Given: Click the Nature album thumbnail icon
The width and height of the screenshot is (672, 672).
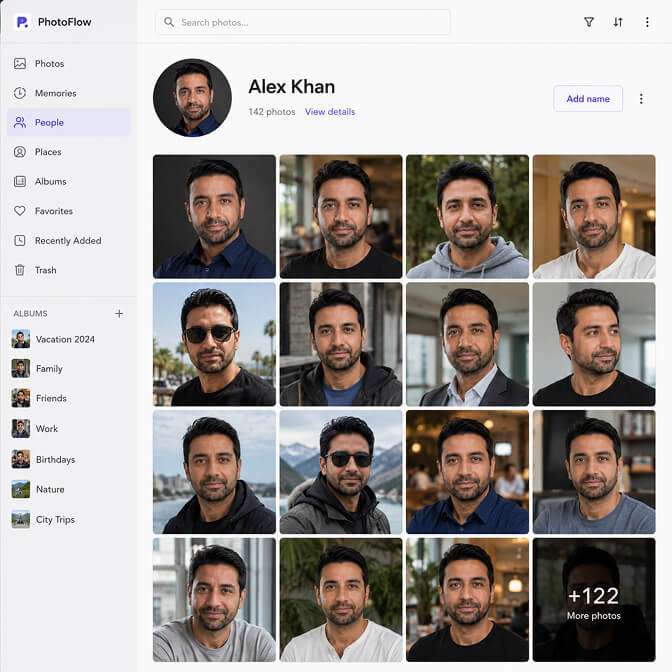Looking at the screenshot, I should 21,489.
